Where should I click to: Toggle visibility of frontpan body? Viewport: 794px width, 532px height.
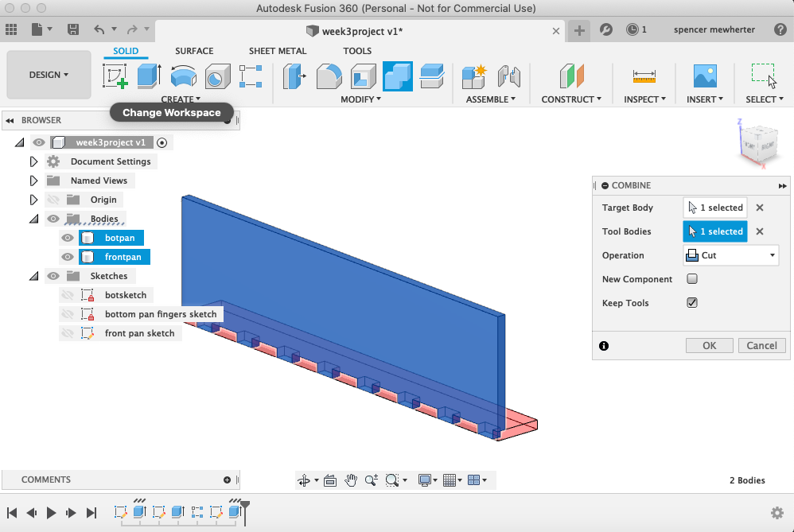point(68,257)
